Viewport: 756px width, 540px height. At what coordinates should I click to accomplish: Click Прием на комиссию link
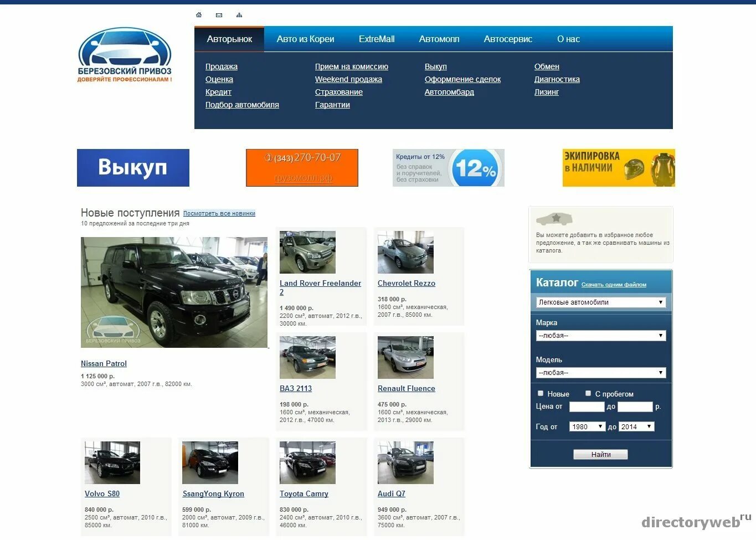[x=352, y=66]
